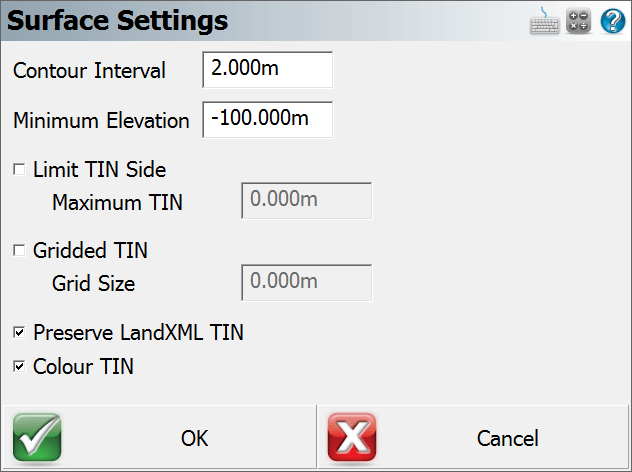Uncheck the Preserve LandXML TIN checkbox
632x472 pixels.
[x=19, y=333]
